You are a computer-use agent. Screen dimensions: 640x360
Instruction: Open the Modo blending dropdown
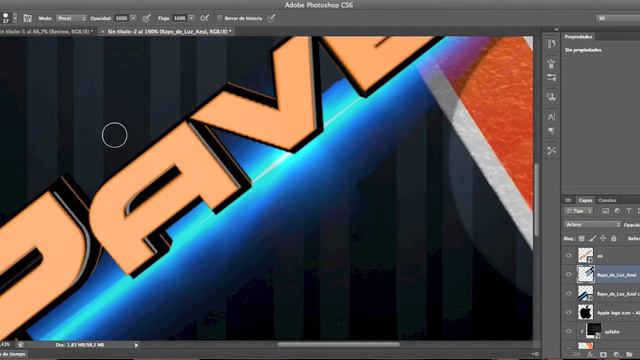tap(71, 18)
